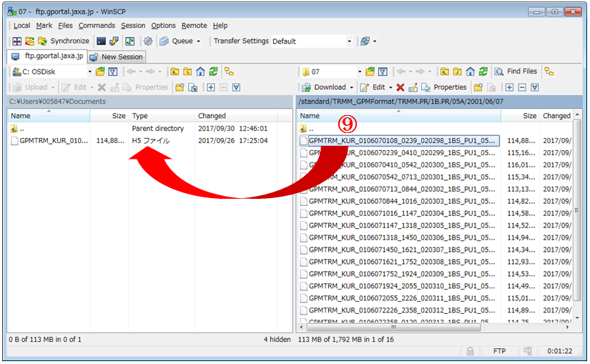This screenshot has height=364, width=590.
Task: Open local directory folder icon
Action: click(100, 72)
